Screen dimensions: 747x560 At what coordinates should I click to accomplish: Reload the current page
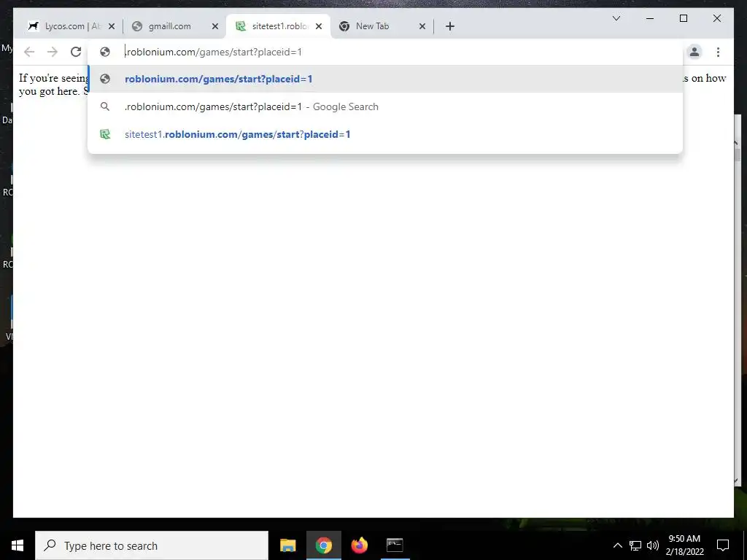pos(76,52)
